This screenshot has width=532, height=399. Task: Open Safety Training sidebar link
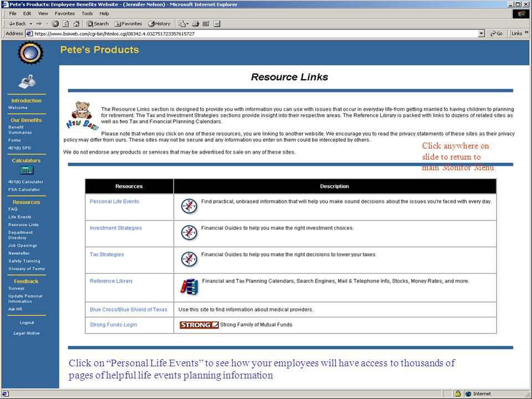[x=24, y=261]
